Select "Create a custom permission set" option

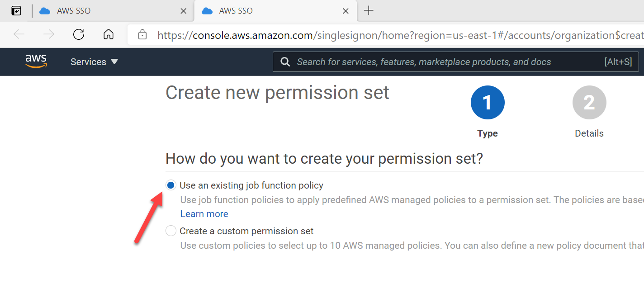click(171, 231)
